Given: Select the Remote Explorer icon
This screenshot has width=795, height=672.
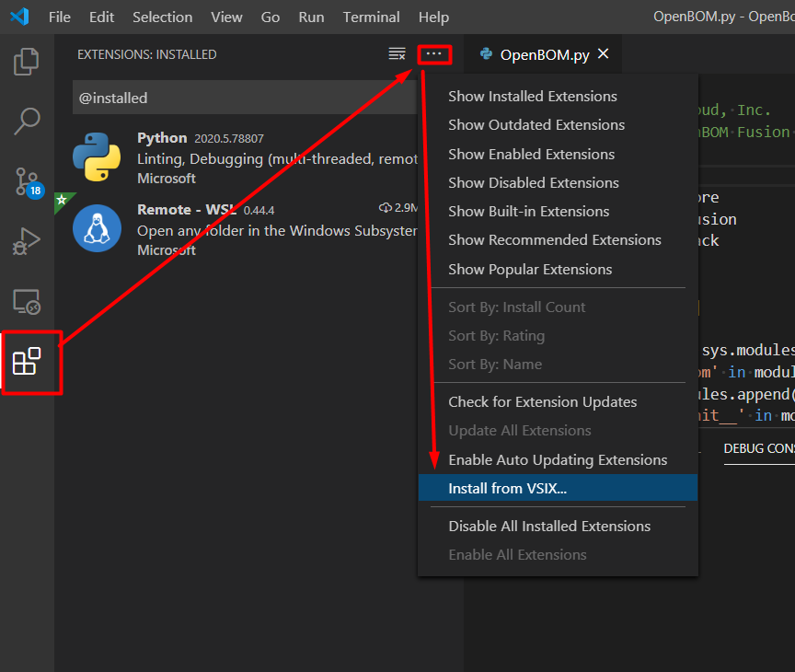Looking at the screenshot, I should (26, 301).
